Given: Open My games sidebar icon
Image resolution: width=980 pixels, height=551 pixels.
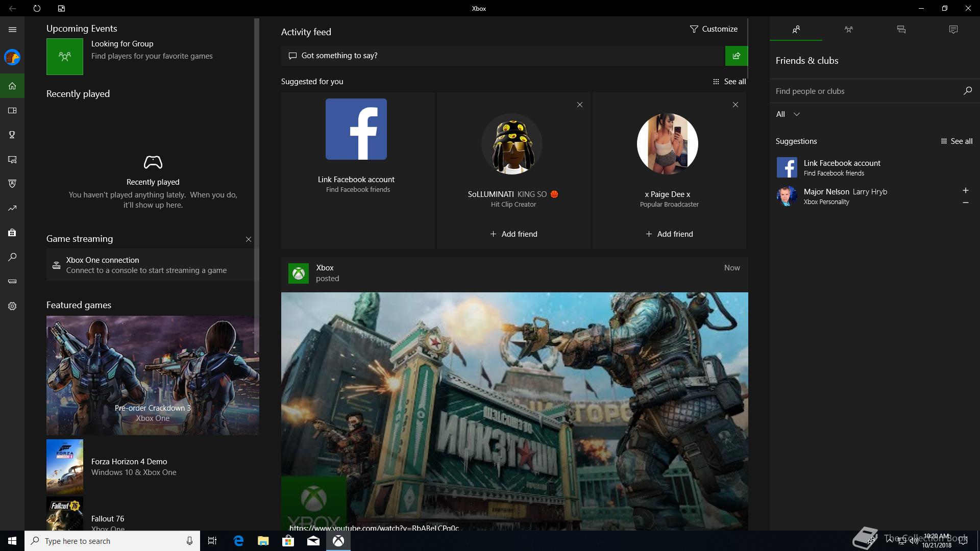Looking at the screenshot, I should pos(12,110).
